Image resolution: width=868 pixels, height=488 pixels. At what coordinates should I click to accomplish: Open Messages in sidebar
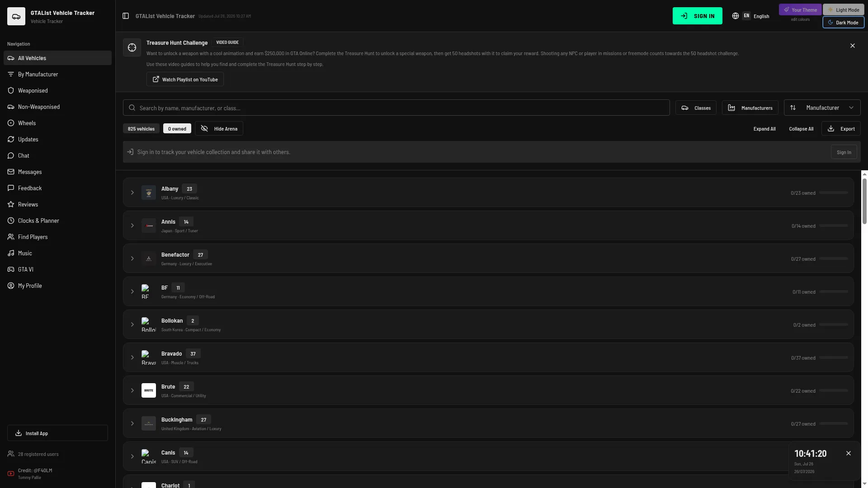point(57,172)
